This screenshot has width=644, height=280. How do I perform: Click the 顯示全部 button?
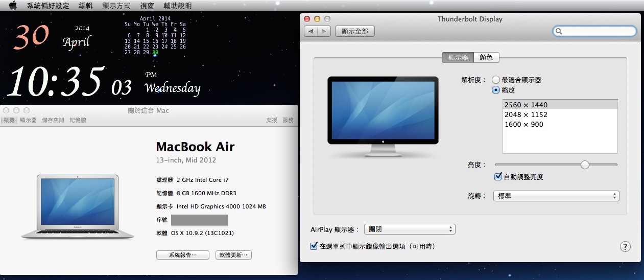[355, 31]
